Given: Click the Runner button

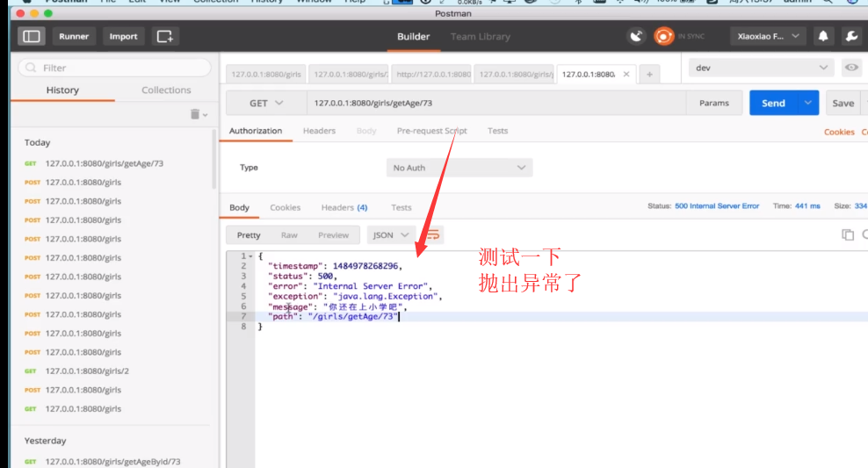Looking at the screenshot, I should (x=74, y=37).
